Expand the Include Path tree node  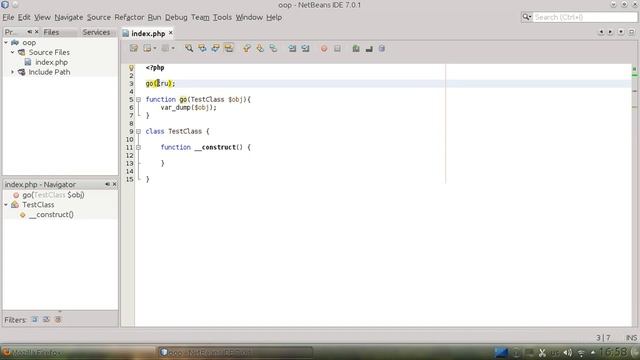(13, 72)
